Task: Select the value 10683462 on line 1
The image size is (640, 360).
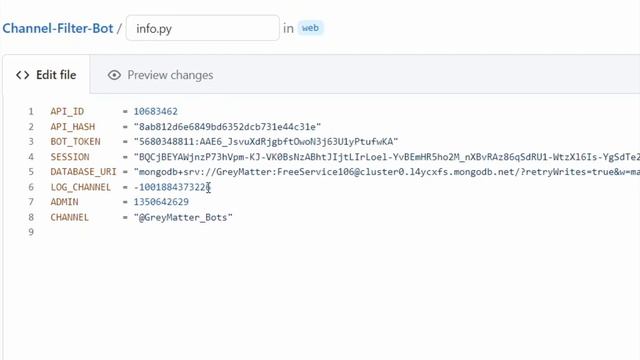Action: point(156,111)
